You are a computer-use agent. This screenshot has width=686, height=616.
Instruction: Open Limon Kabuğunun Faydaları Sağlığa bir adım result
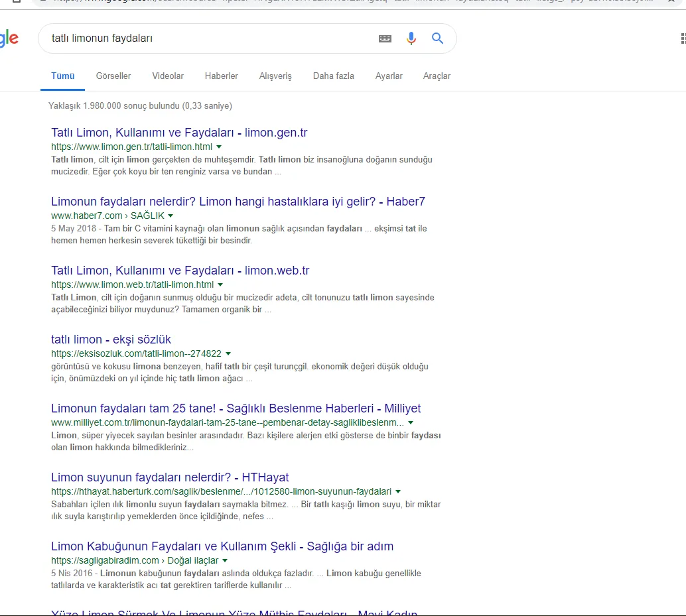(222, 546)
